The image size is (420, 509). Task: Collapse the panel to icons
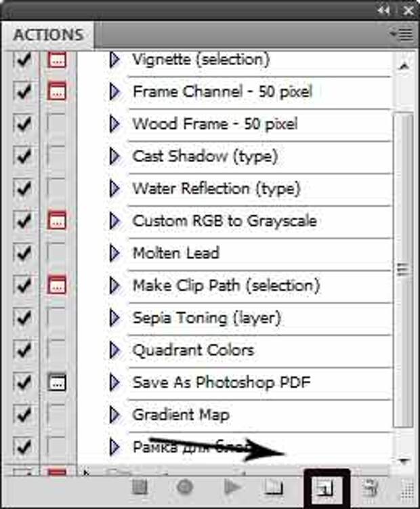pos(383,11)
